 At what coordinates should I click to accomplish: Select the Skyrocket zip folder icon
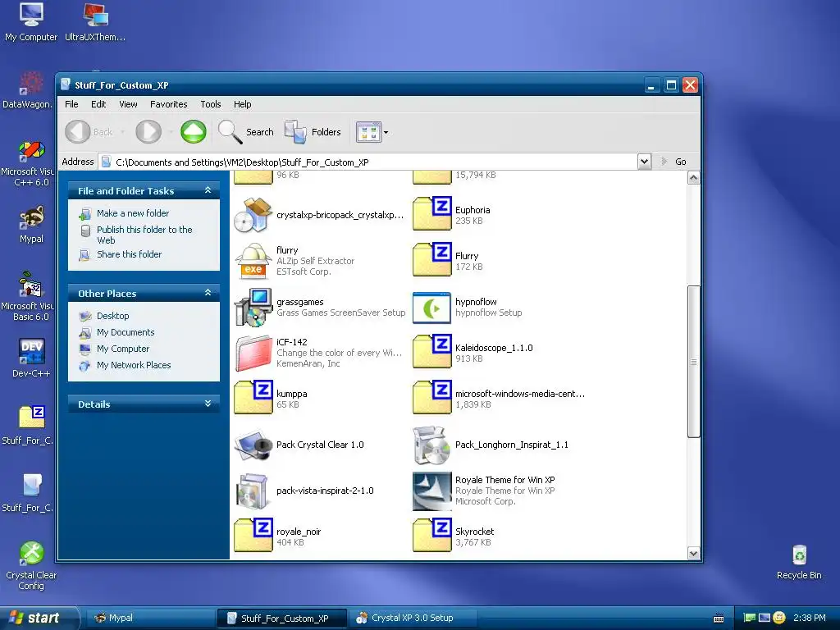click(432, 536)
